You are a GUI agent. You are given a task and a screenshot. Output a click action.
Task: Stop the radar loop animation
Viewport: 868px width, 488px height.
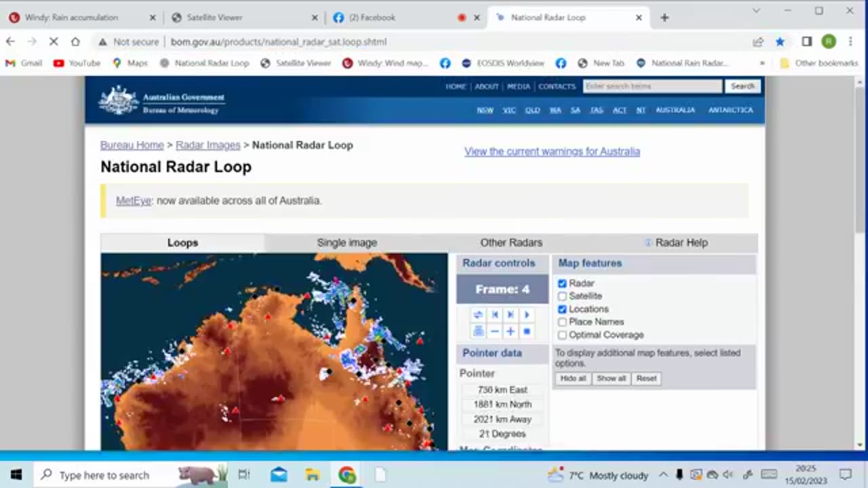click(x=526, y=331)
